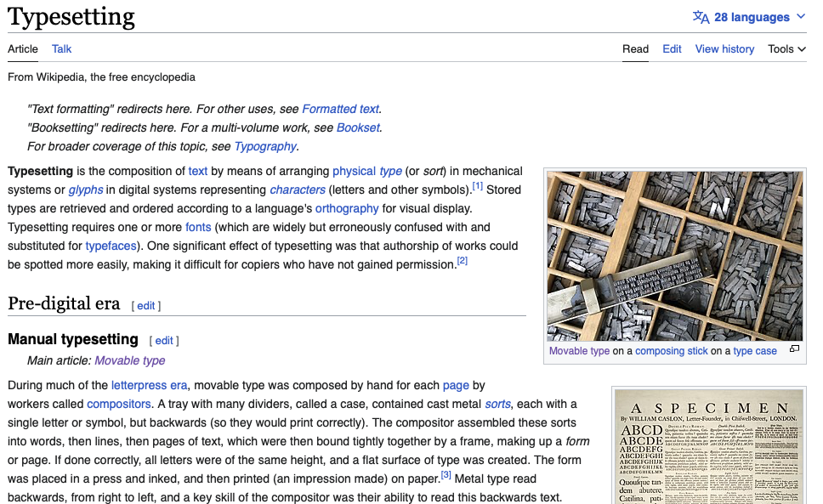
Task: Open the orthography link
Action: 347,209
